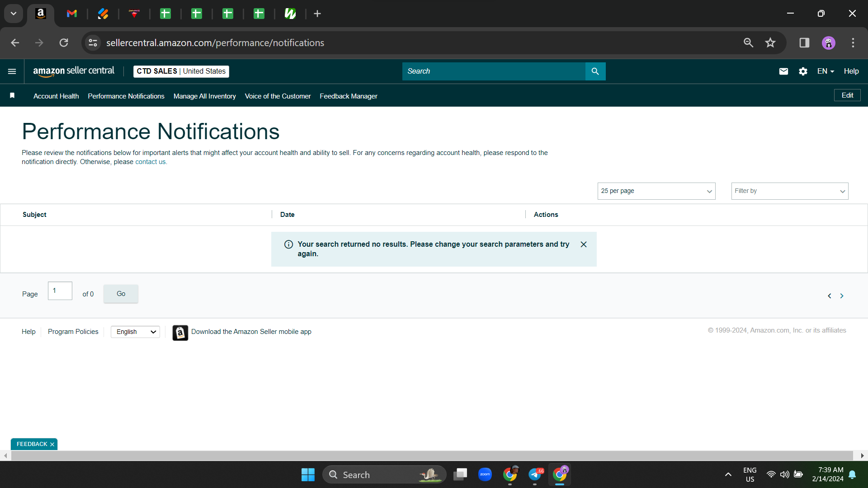
Task: Click the Date column header
Action: point(287,215)
